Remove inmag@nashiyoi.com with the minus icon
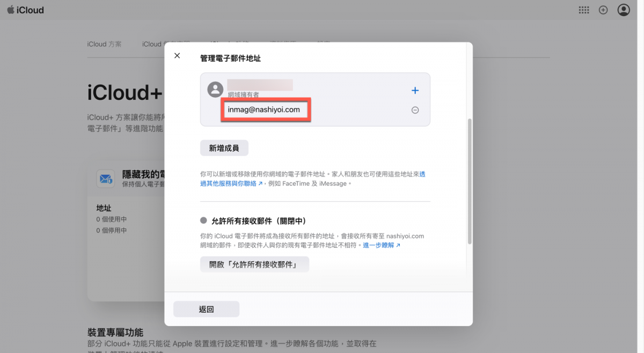The width and height of the screenshot is (644, 353). [415, 110]
